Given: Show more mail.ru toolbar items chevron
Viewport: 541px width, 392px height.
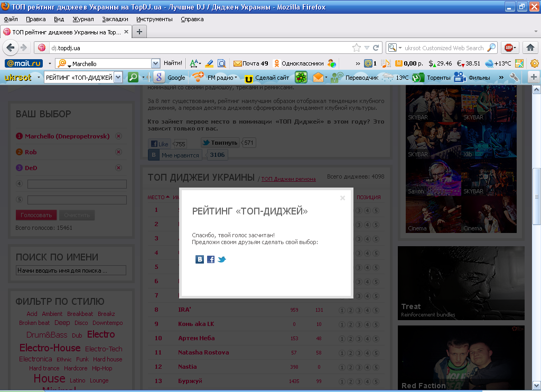Looking at the screenshot, I should click(358, 63).
